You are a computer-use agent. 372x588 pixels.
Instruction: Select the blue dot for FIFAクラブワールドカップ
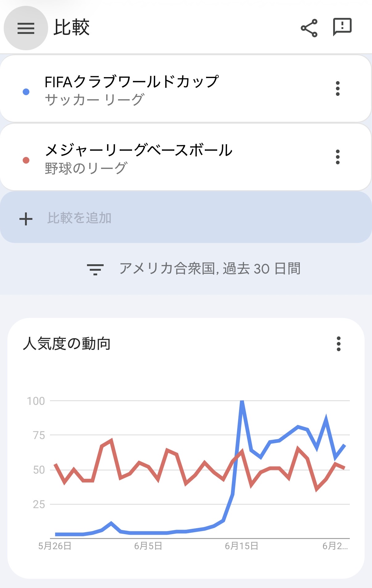[x=26, y=92]
